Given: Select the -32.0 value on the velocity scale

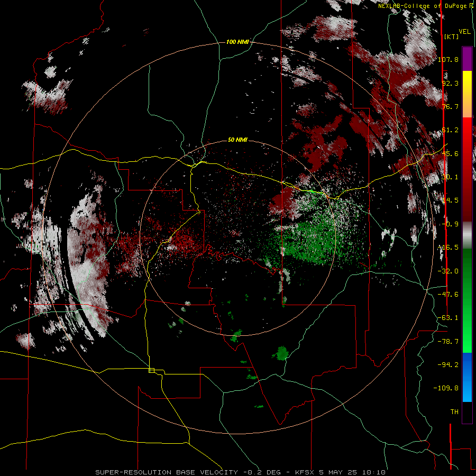Looking at the screenshot, I should 448,271.
